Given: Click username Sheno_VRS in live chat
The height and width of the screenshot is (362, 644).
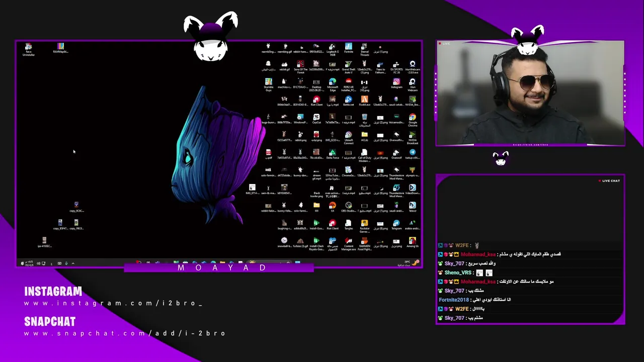Looking at the screenshot, I should 458,273.
